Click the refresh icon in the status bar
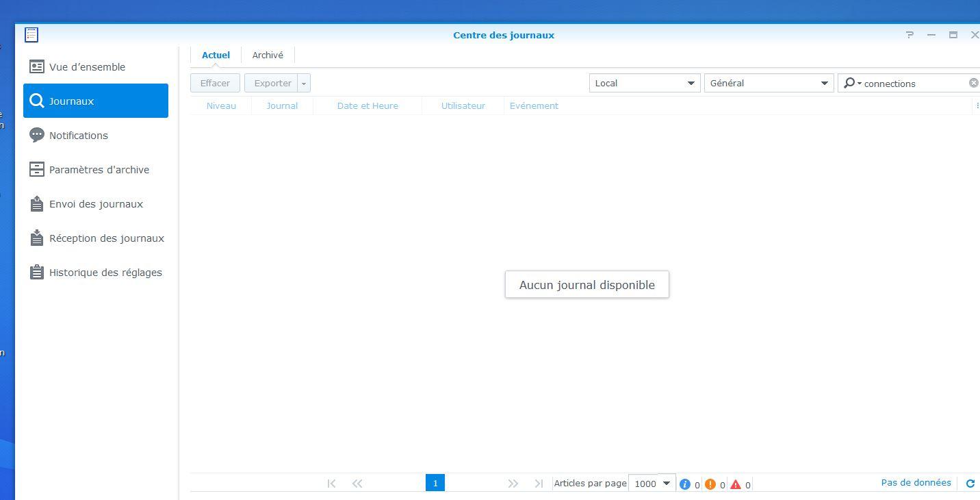Screen dimensions: 980x500 click(x=970, y=484)
